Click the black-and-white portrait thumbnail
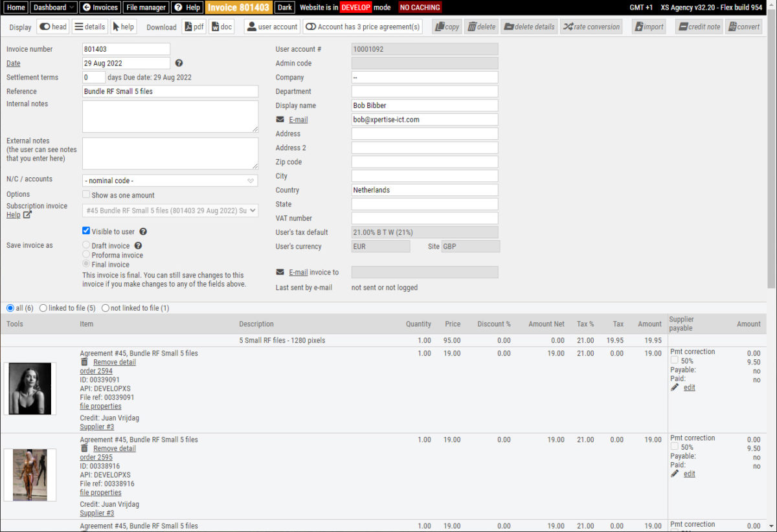The height and width of the screenshot is (532, 777). coord(30,388)
